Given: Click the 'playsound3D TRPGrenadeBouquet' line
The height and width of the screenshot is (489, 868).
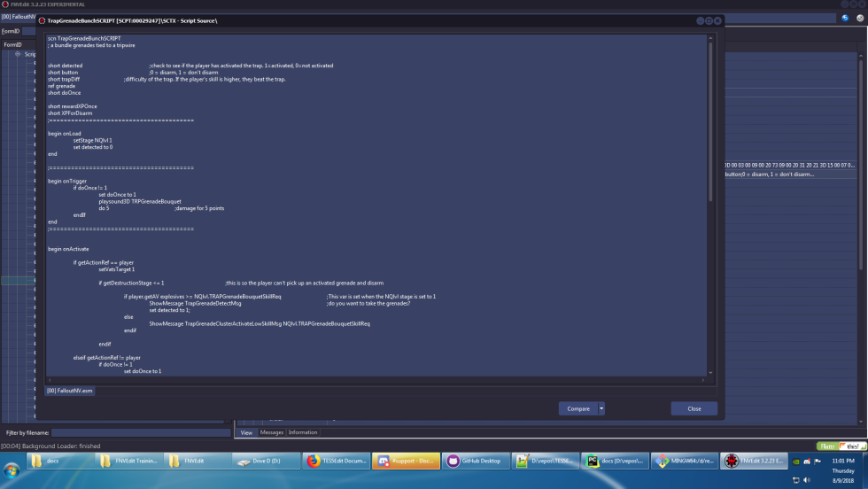Looking at the screenshot, I should click(140, 202).
